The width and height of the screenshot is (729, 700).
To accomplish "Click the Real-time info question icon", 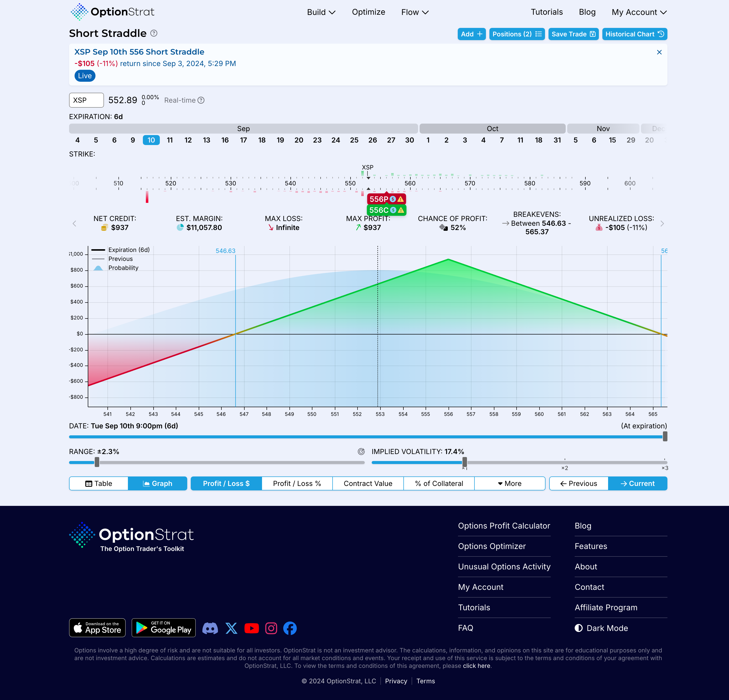I will pyautogui.click(x=201, y=100).
